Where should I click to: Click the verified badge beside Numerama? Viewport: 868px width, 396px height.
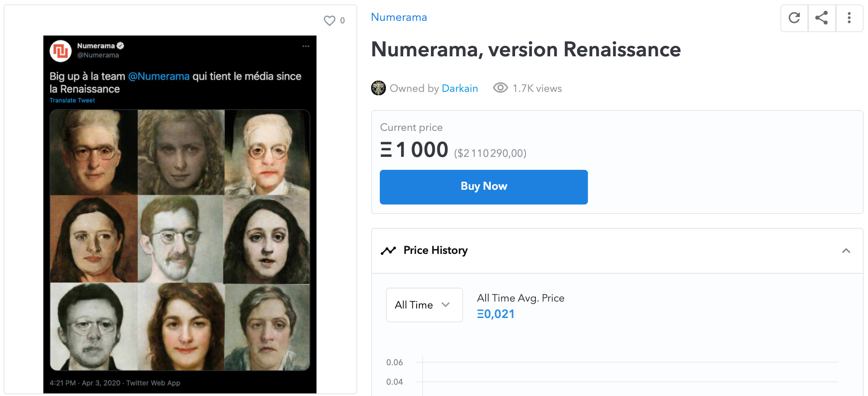tap(121, 45)
